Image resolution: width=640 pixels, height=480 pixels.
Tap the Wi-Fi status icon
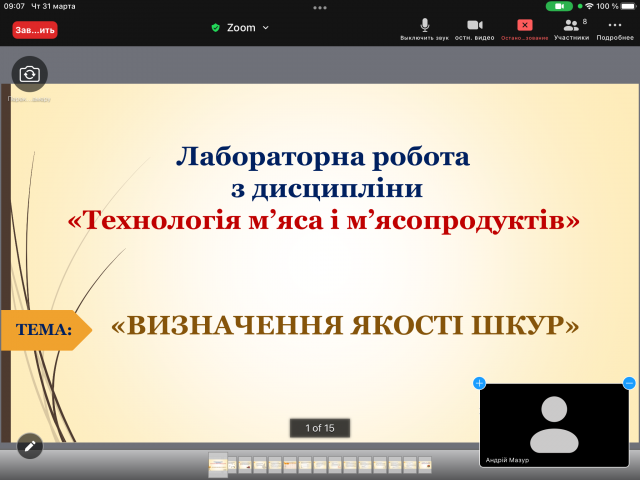tap(589, 6)
